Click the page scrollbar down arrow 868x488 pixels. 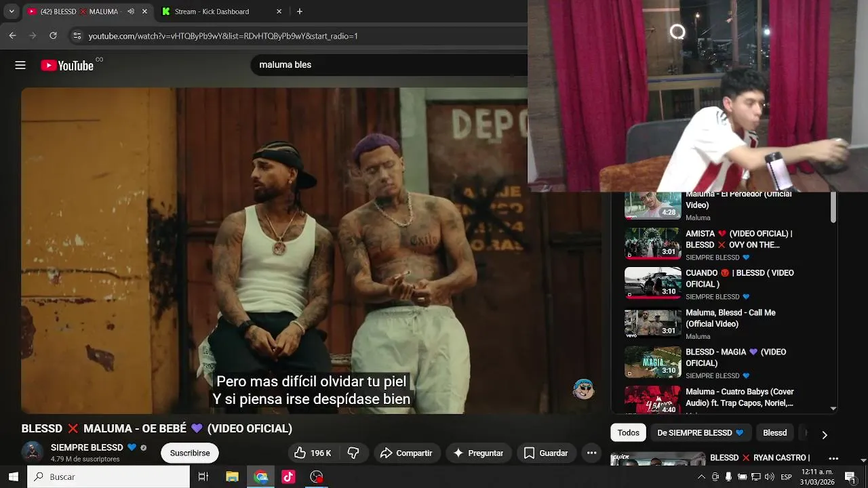tap(863, 460)
